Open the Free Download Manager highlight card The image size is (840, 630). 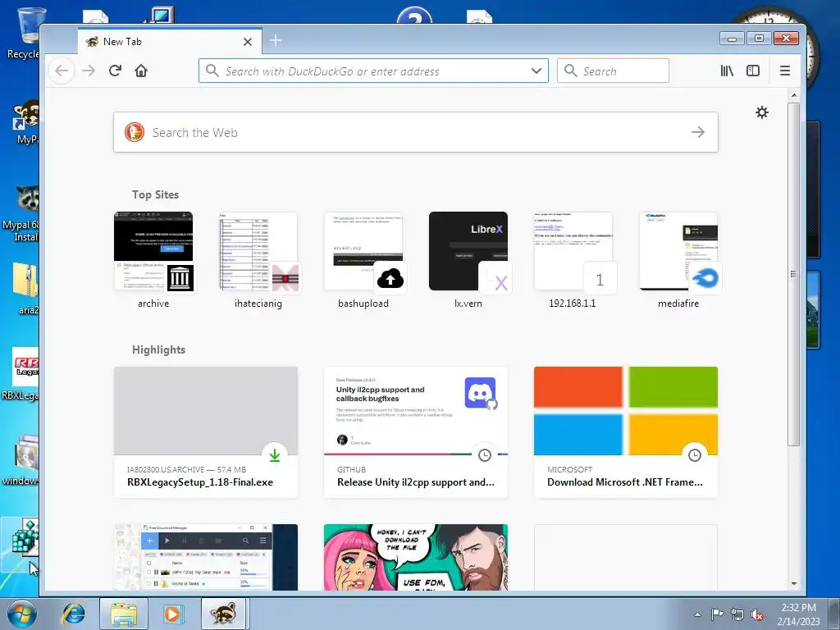[206, 557]
